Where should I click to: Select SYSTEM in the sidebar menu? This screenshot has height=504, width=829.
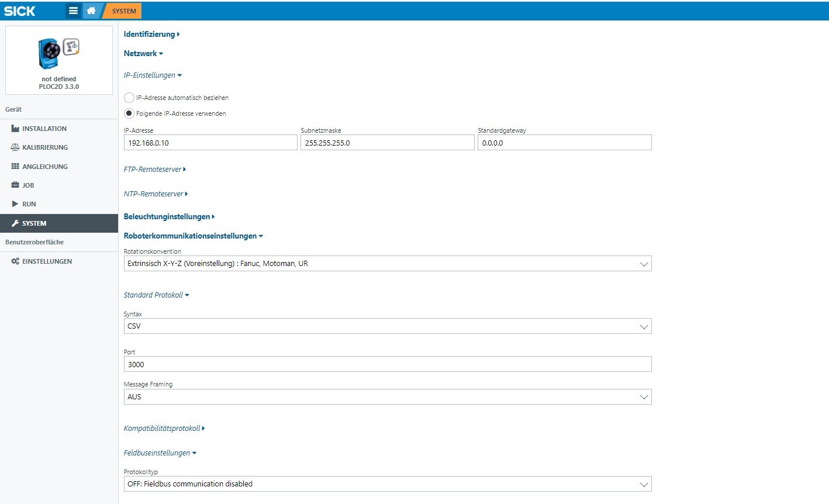(x=58, y=223)
